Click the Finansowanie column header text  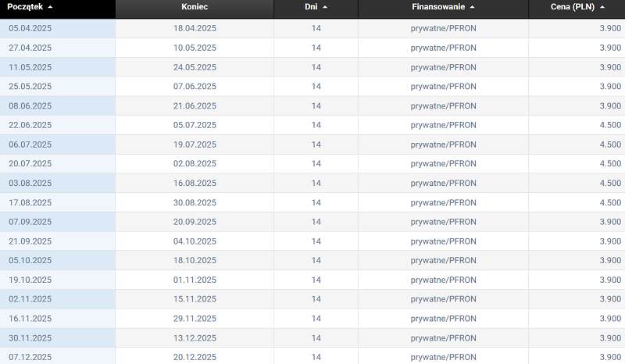pyautogui.click(x=438, y=7)
